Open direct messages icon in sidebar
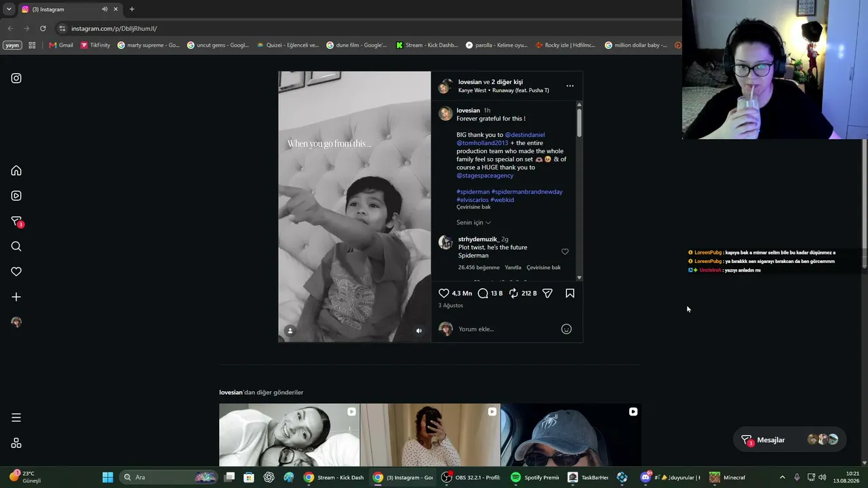The width and height of the screenshot is (868, 488). (x=16, y=222)
